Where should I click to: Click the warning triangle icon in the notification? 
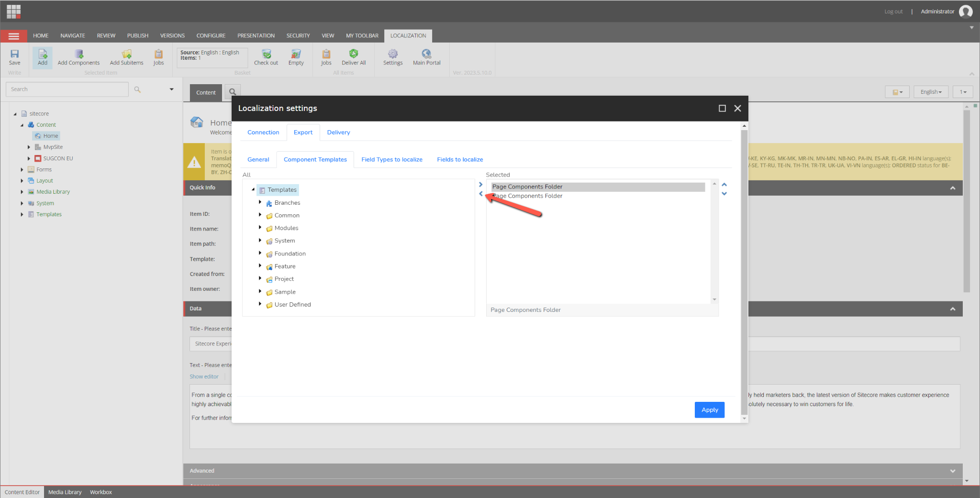(x=194, y=162)
